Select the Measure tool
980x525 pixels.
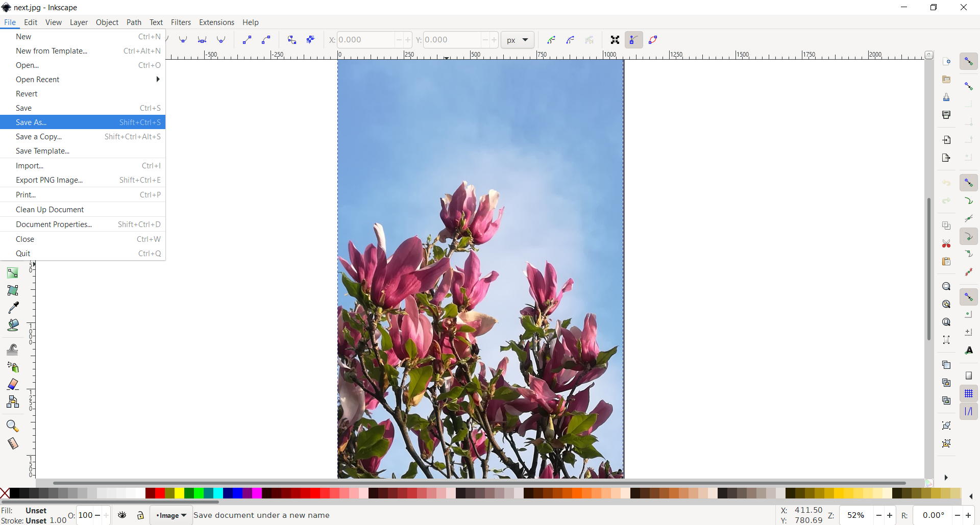(x=12, y=443)
